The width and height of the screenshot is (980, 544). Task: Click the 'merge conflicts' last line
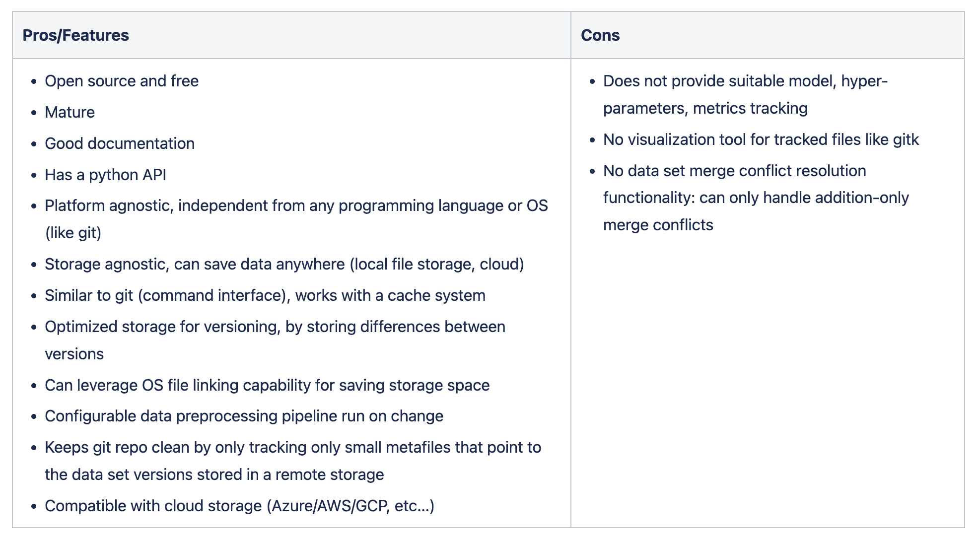pos(658,225)
